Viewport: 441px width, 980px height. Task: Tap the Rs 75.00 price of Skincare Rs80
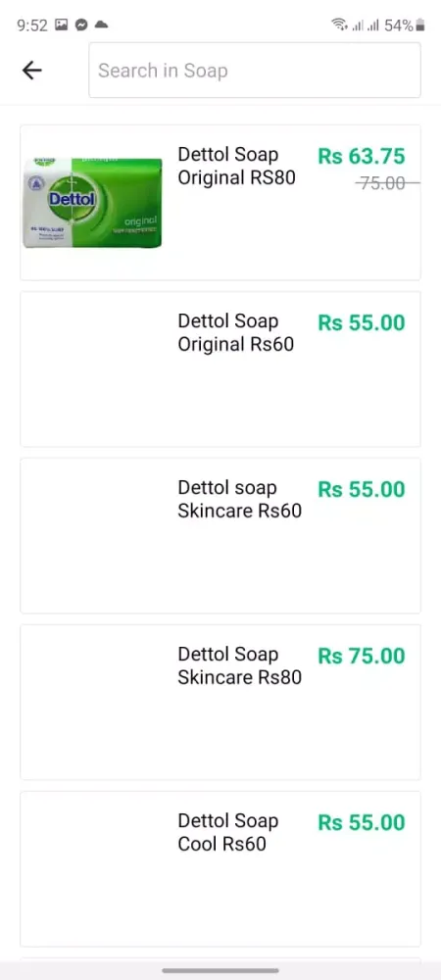[362, 656]
